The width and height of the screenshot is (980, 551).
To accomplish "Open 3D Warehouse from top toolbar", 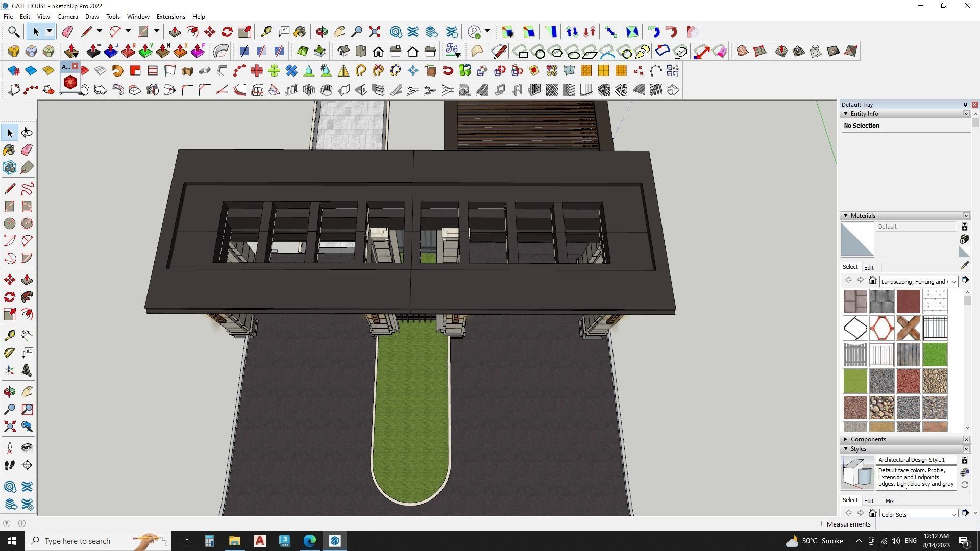I will [x=396, y=32].
